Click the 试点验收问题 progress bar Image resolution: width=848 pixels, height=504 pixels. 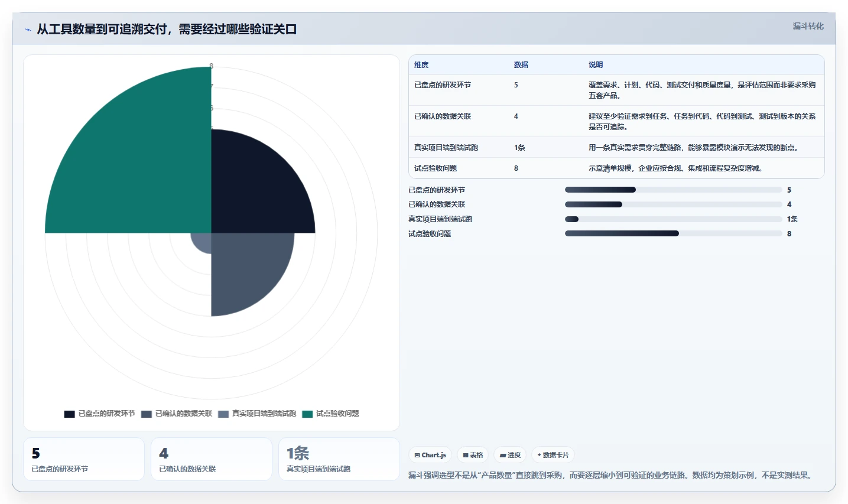[674, 233]
